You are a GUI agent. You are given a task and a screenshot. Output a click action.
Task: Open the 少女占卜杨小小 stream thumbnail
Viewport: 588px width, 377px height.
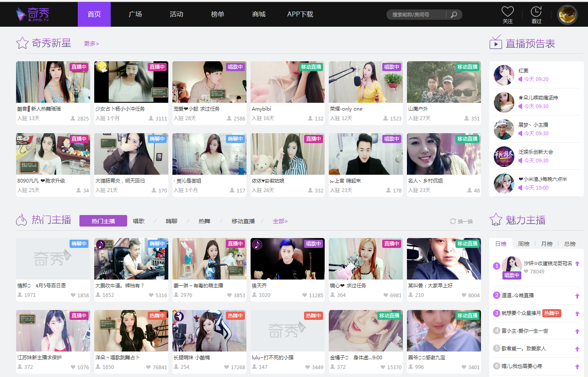[x=131, y=82]
